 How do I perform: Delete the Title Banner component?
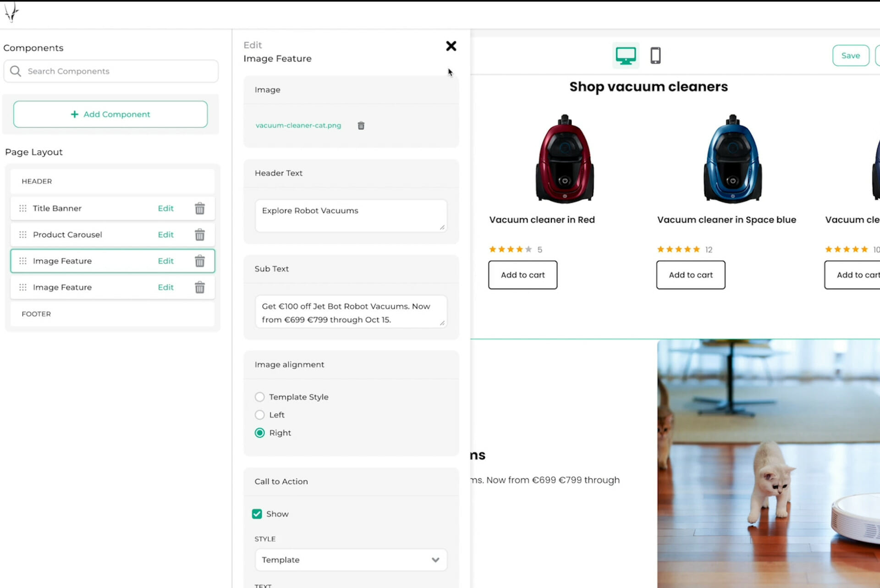(200, 209)
